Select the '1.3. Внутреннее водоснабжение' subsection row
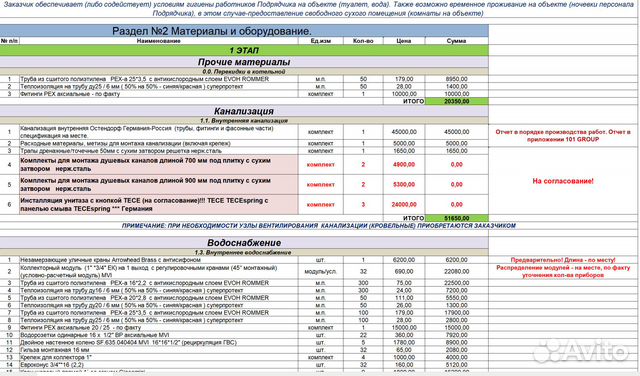 pyautogui.click(x=244, y=253)
